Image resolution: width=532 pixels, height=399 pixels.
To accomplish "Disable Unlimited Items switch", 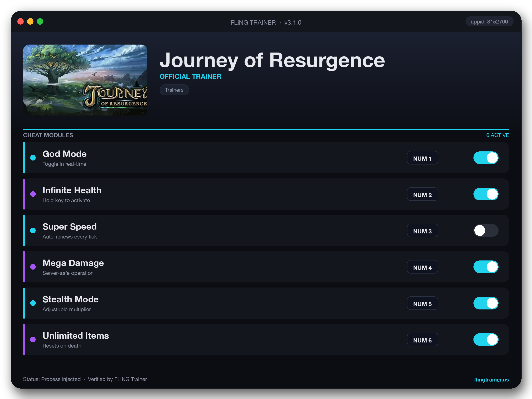I will (x=486, y=339).
